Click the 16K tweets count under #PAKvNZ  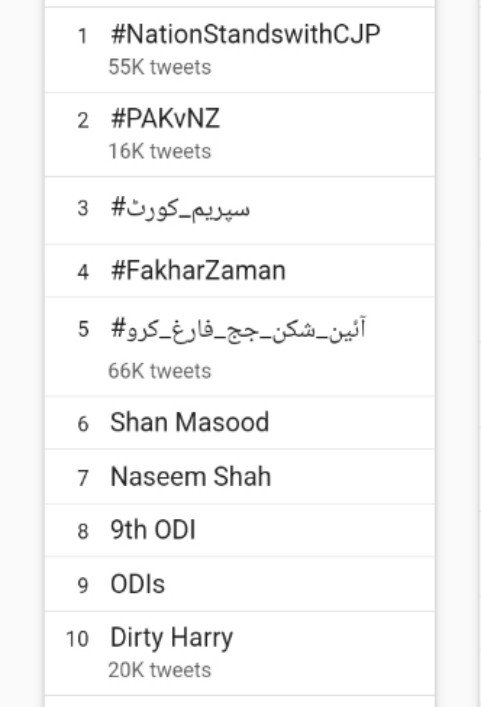160,152
